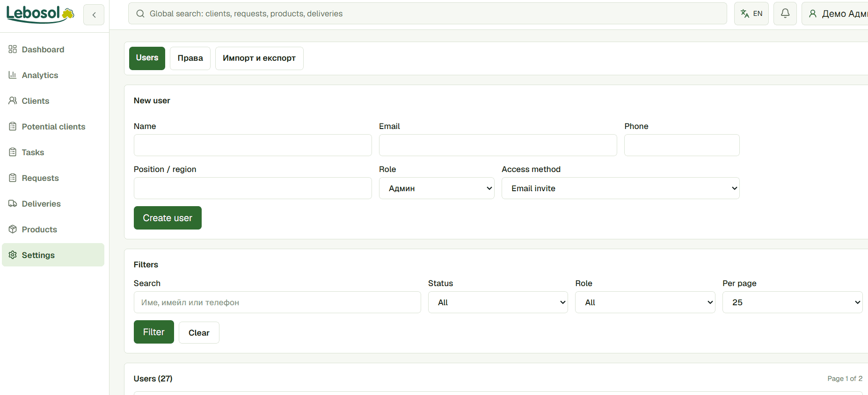Click the Clear button
The width and height of the screenshot is (868, 395).
click(x=199, y=332)
